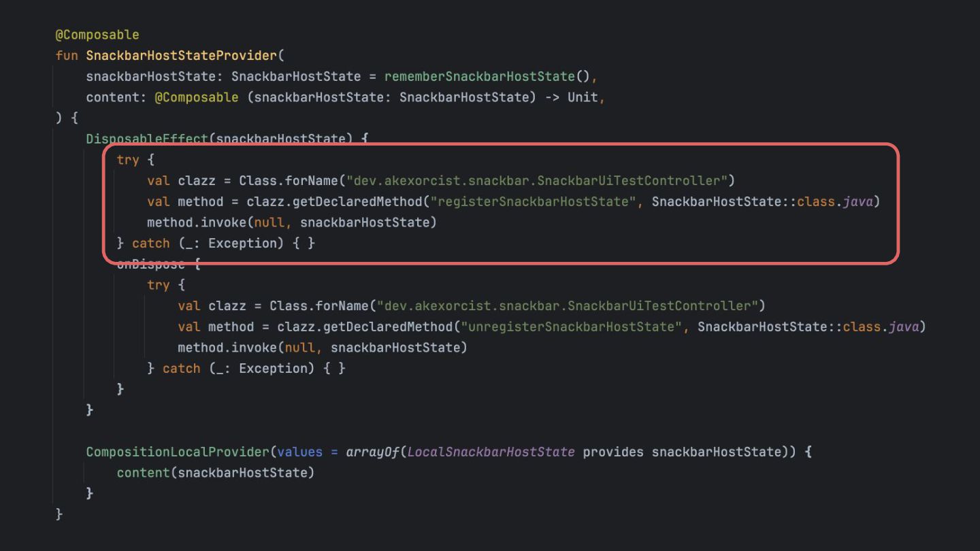The height and width of the screenshot is (551, 980).
Task: Click the "unregisterSnackbarHostState" string literal
Action: click(572, 327)
